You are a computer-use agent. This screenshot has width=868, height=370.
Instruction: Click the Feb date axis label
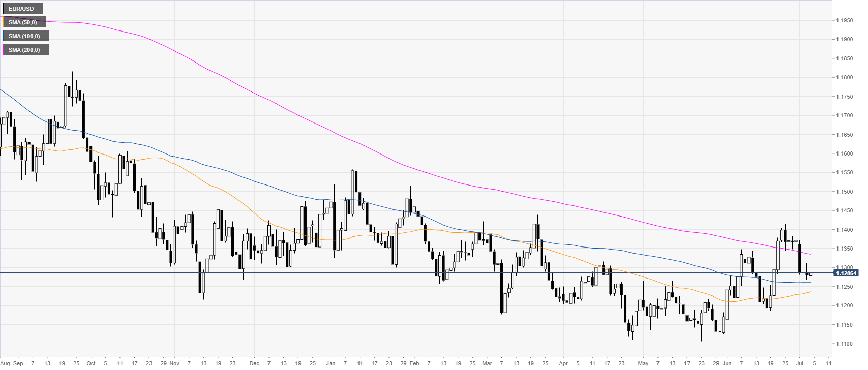(414, 363)
